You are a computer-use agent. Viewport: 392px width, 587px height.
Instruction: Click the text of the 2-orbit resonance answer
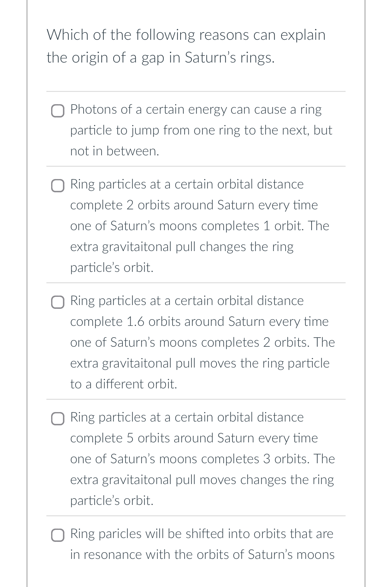point(199,226)
